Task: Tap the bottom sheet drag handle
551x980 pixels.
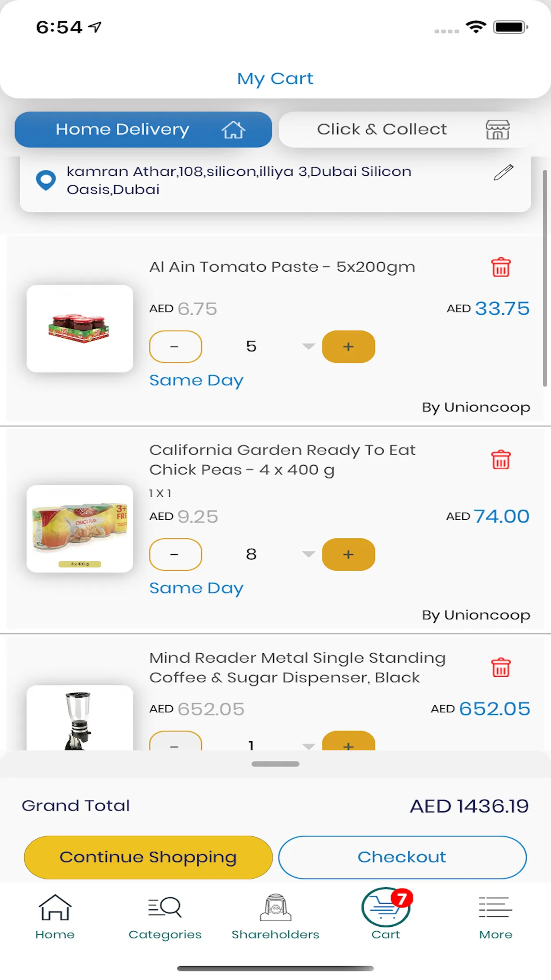Action: [x=275, y=764]
